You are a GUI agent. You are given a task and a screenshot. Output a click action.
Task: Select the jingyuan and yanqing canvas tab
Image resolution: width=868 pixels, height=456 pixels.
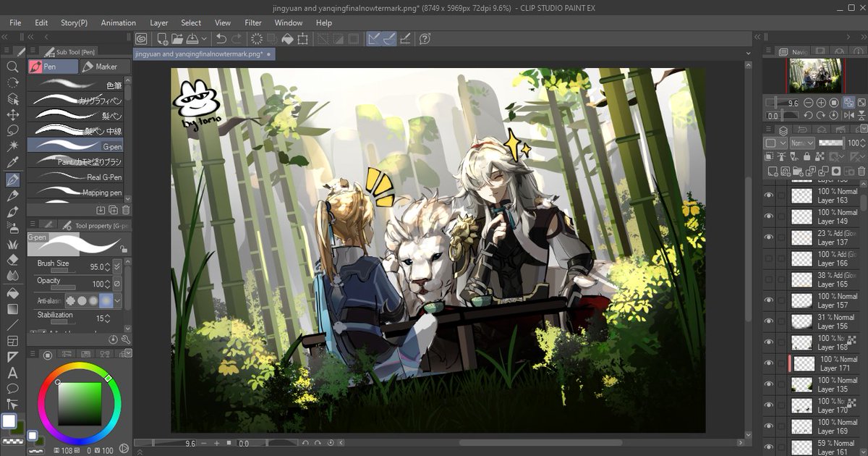[x=204, y=54]
